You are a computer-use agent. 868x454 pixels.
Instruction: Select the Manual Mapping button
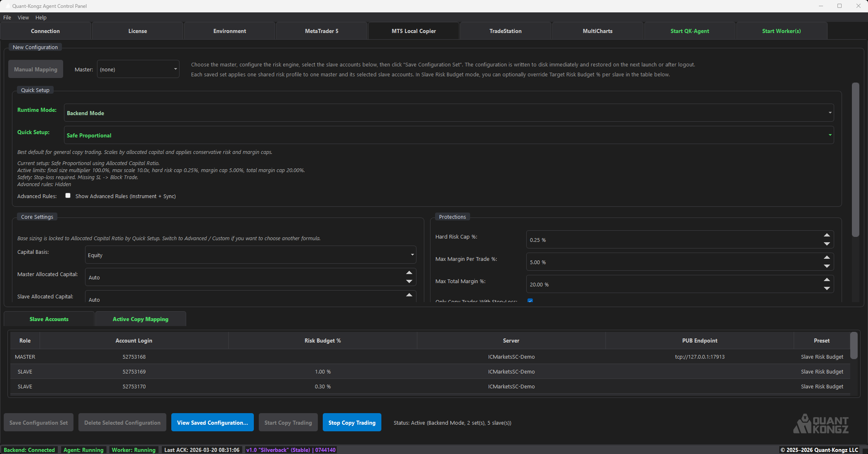[35, 69]
